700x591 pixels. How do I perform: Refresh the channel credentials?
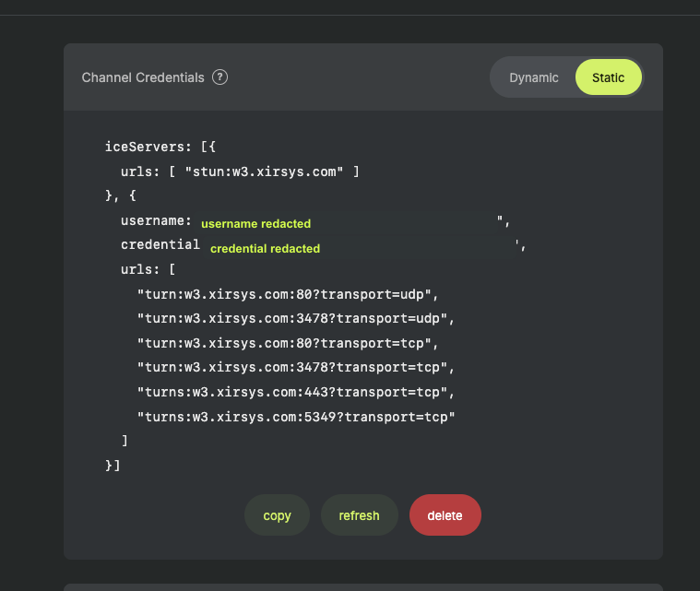coord(359,515)
